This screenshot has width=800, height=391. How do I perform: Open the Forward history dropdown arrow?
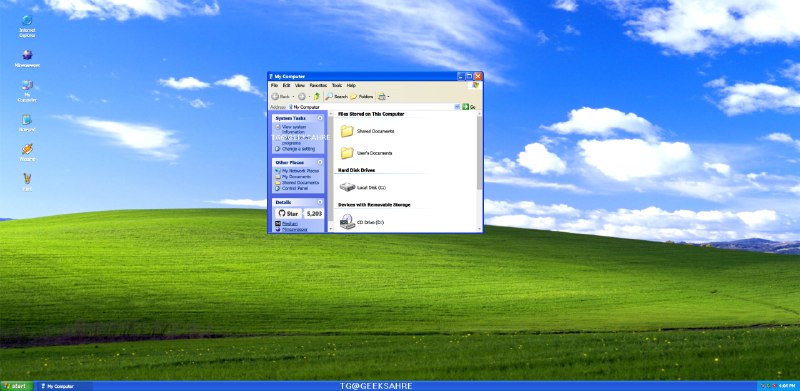(310, 96)
